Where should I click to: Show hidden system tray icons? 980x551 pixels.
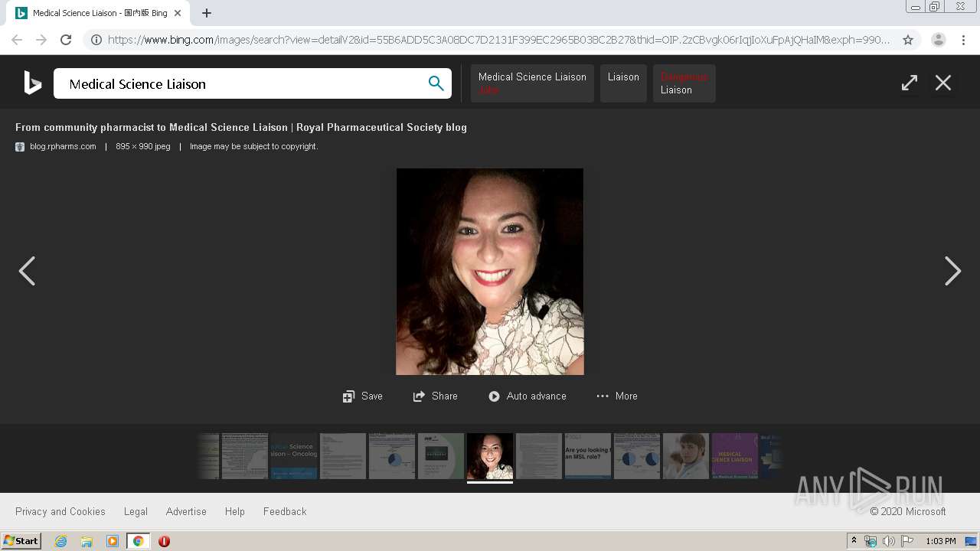click(854, 541)
